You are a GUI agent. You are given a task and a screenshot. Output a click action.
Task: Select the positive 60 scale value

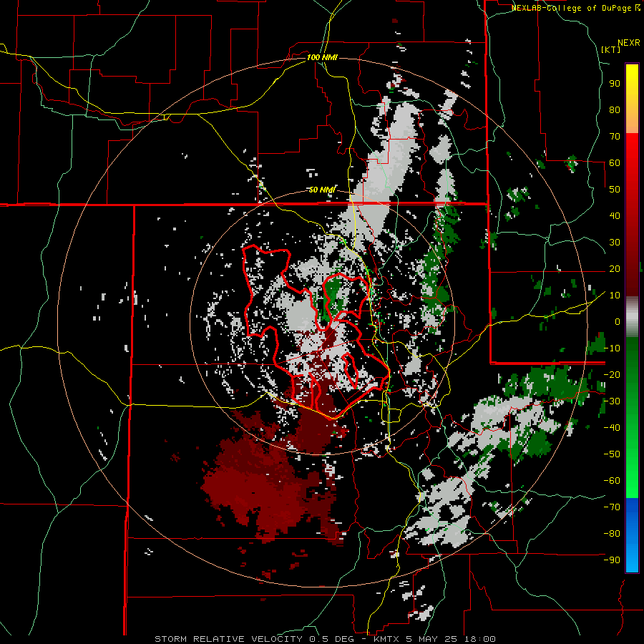(615, 163)
